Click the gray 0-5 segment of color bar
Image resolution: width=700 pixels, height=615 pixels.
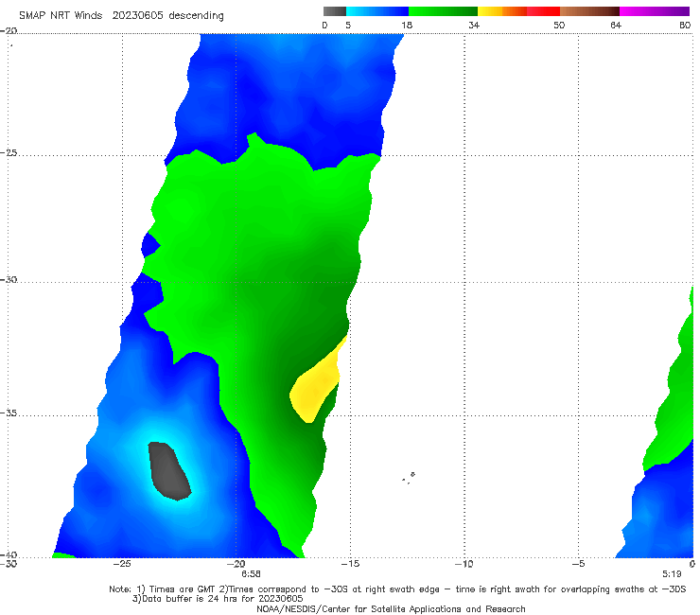click(x=335, y=11)
